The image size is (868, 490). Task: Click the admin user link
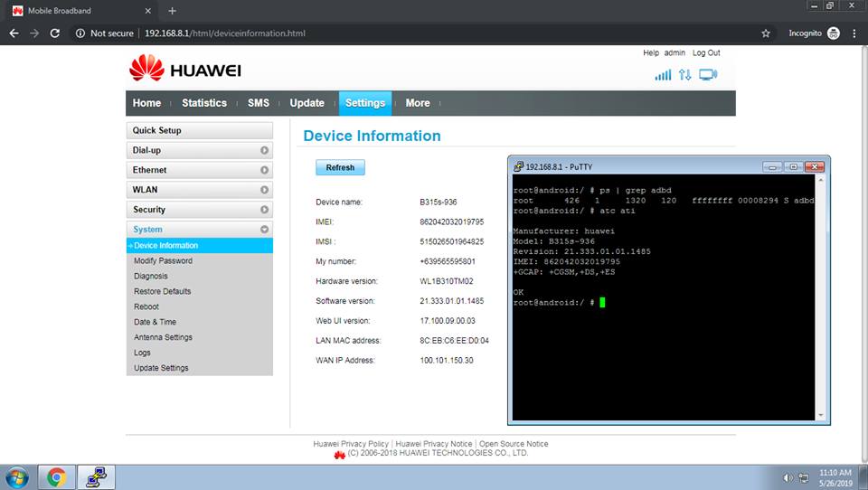675,52
